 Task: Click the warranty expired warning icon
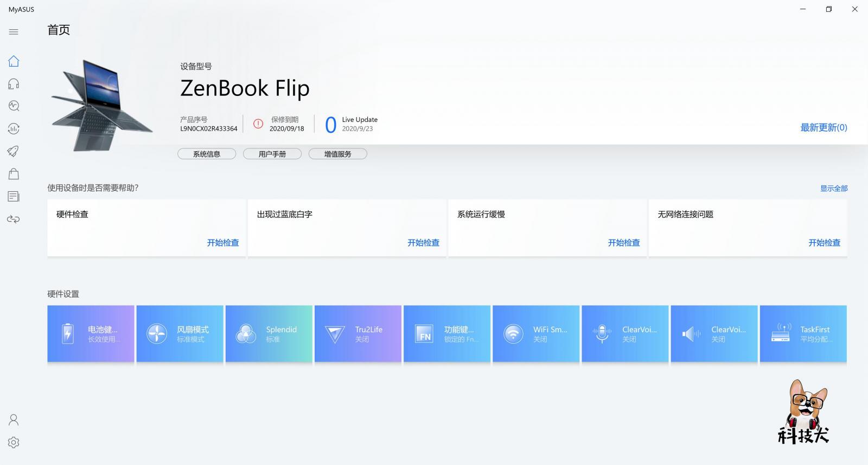click(258, 124)
